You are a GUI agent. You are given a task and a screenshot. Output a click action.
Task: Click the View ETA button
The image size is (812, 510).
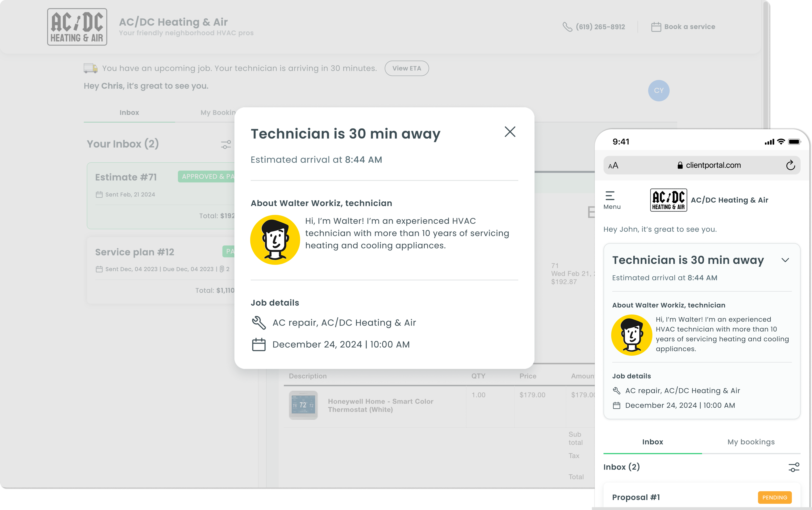point(406,68)
